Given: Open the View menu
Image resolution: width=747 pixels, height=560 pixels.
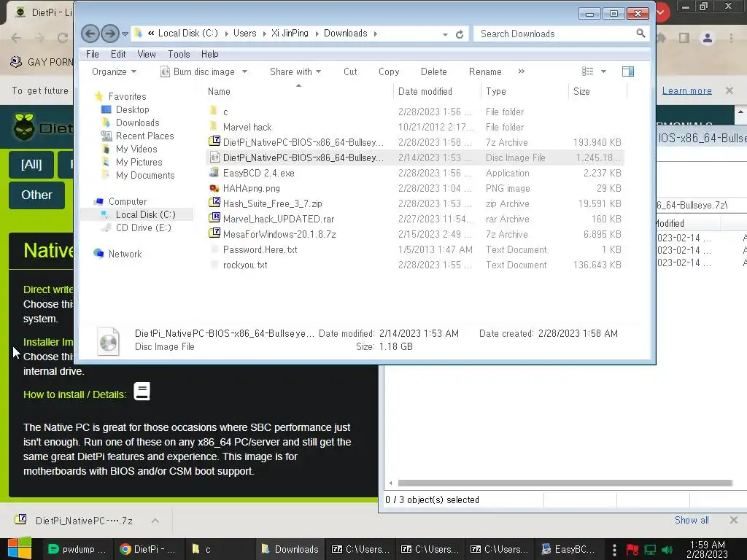Looking at the screenshot, I should (x=146, y=54).
